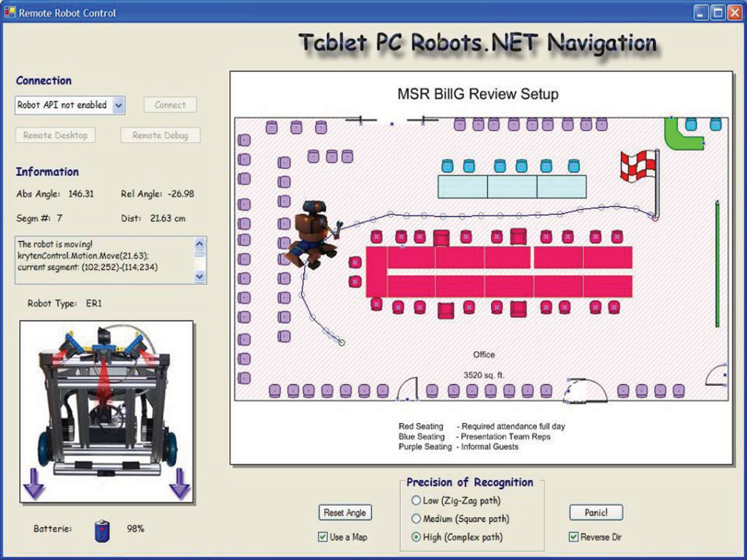
Task: Click the double door arc at bottom right of map
Action: click(586, 391)
